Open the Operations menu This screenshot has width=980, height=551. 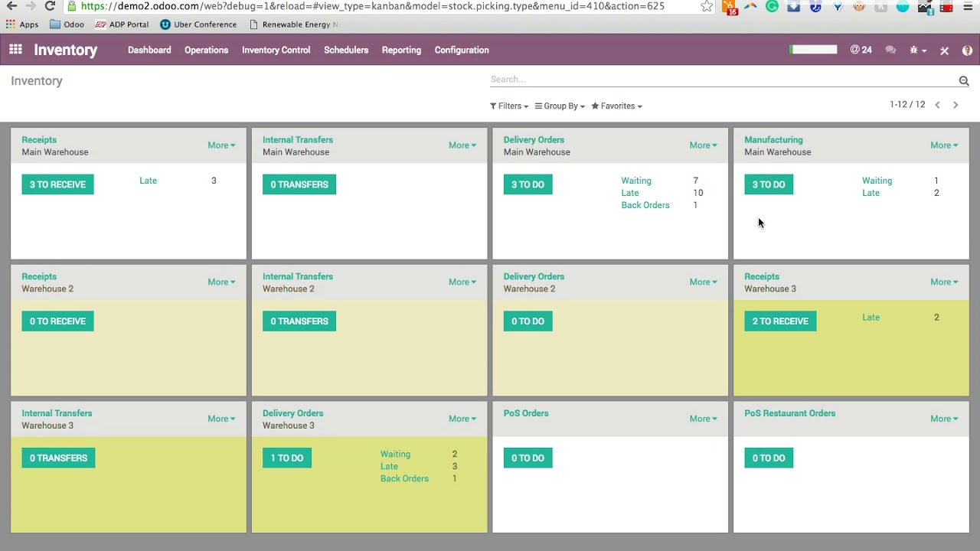pos(206,50)
